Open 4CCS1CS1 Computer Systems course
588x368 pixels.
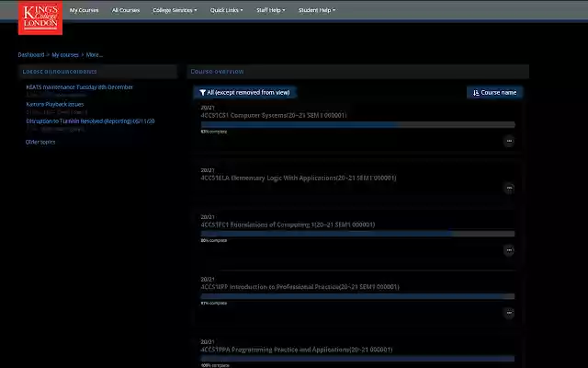274,115
